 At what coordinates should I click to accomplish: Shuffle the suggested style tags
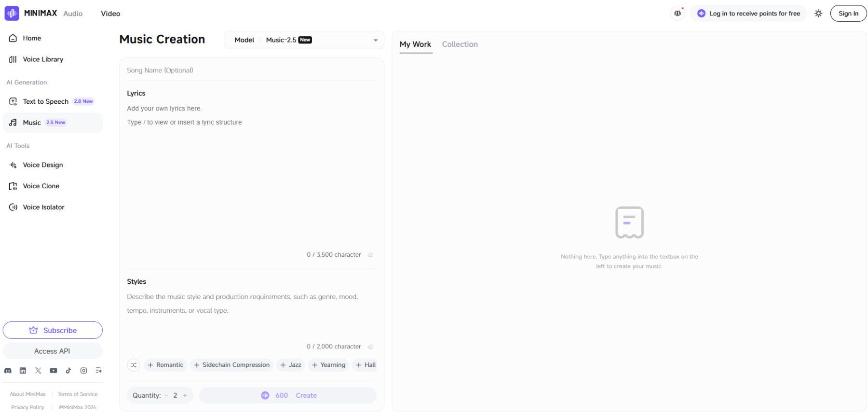pos(134,365)
